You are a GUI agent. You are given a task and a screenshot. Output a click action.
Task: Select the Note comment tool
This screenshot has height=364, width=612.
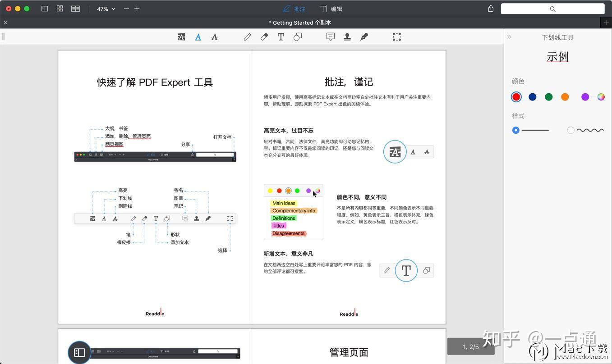[331, 37]
